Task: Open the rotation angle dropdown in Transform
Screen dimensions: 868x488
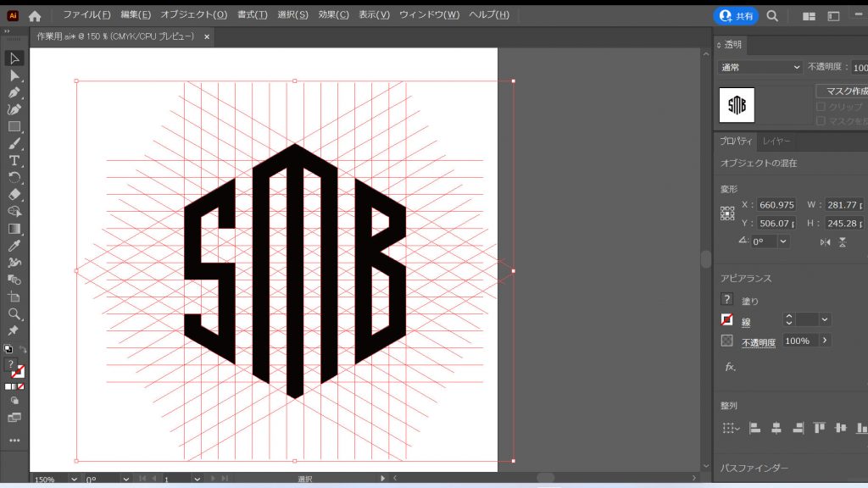Action: pyautogui.click(x=782, y=241)
